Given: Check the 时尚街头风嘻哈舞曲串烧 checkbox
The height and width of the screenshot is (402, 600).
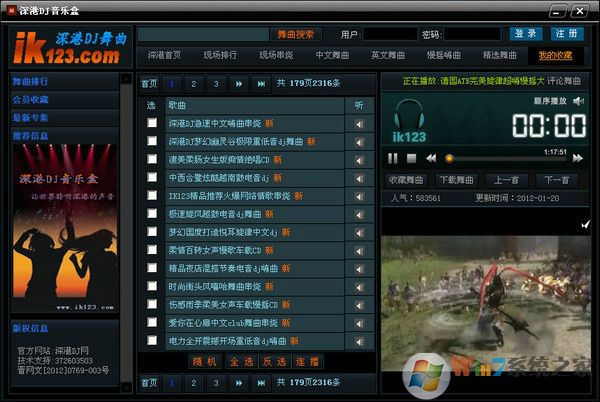Looking at the screenshot, I should 152,286.
